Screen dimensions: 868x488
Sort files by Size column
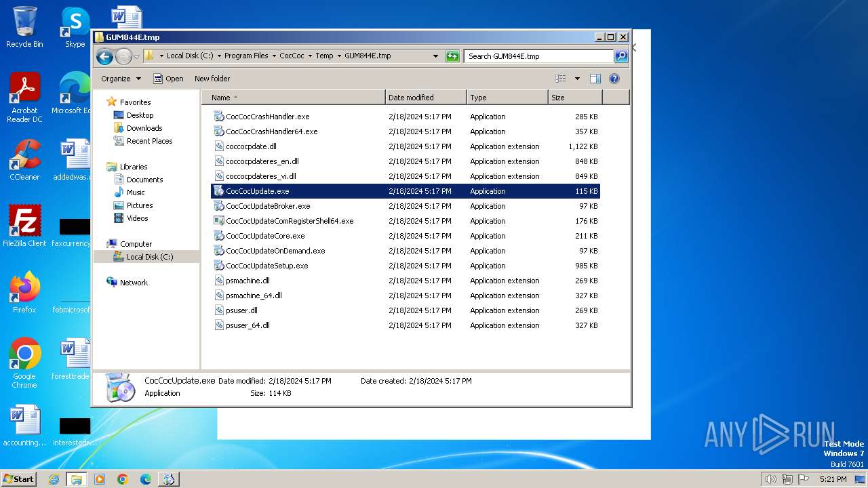[x=575, y=98]
